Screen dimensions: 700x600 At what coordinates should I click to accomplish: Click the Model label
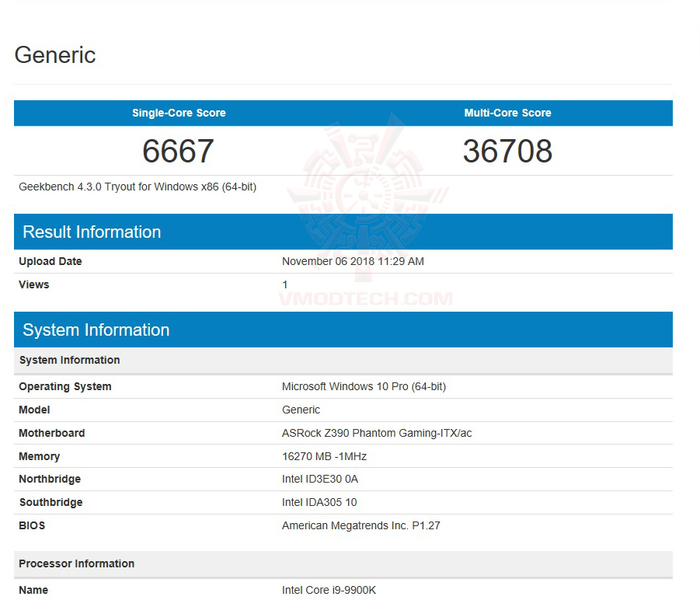[x=34, y=410]
